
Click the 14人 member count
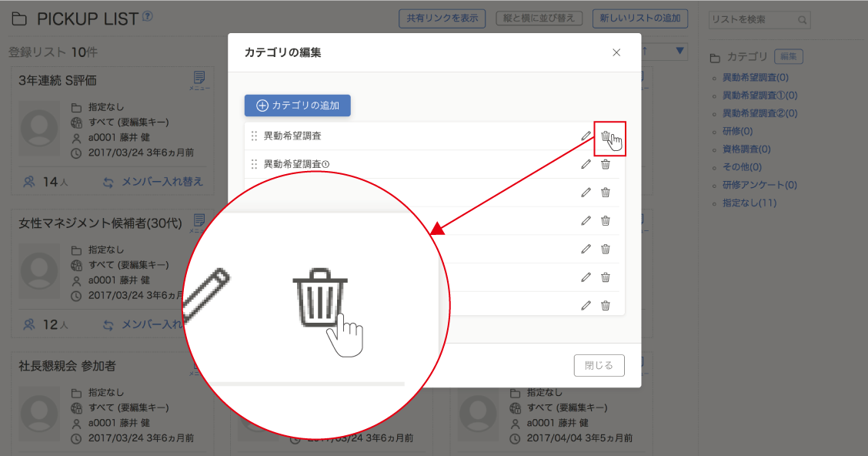[x=45, y=182]
